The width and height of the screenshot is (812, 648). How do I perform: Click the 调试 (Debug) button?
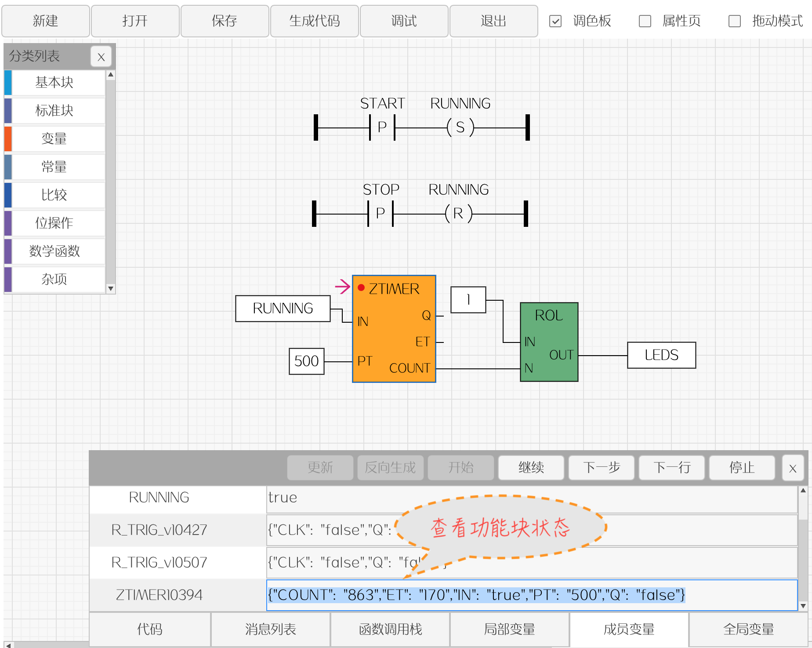coord(404,21)
